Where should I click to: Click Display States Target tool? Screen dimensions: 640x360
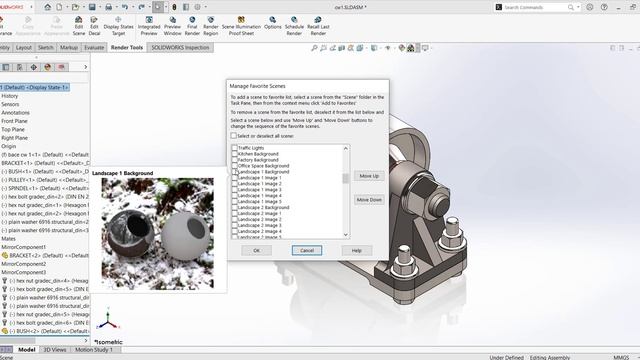[x=118, y=26]
